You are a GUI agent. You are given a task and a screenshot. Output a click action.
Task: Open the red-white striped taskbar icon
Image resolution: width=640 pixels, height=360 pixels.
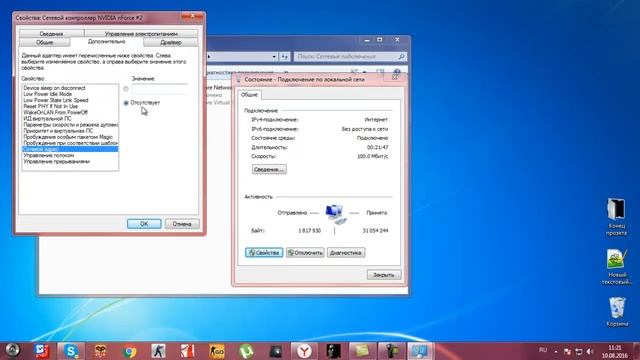pyautogui.click(x=188, y=351)
